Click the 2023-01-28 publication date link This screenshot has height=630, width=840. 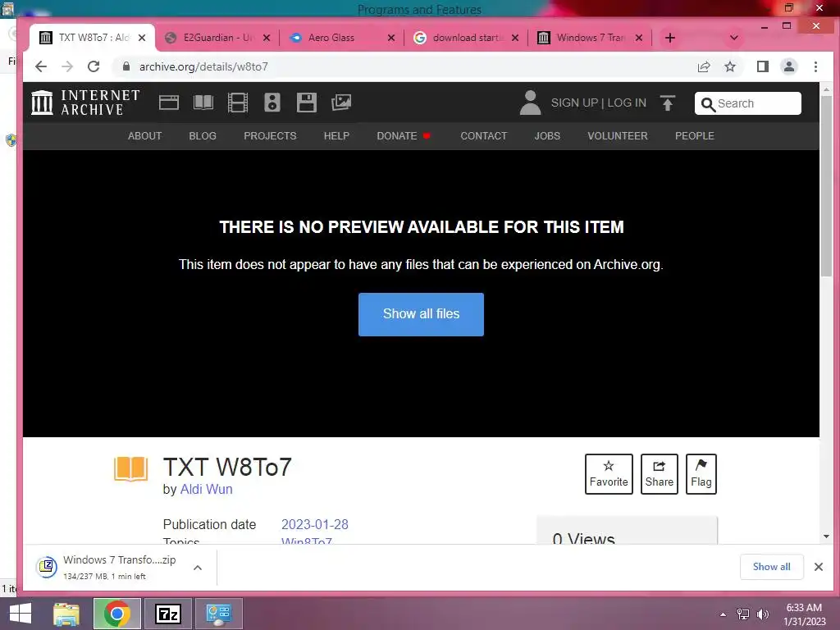click(x=315, y=524)
